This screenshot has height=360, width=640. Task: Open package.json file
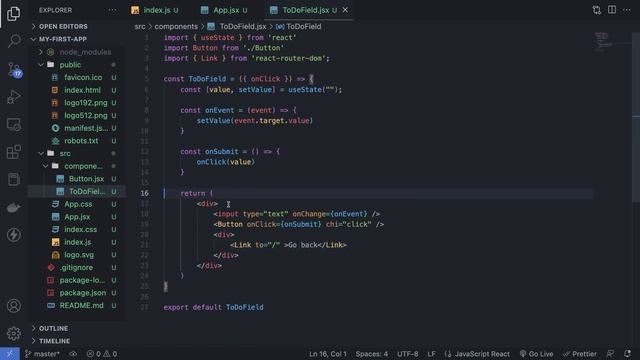(77, 293)
